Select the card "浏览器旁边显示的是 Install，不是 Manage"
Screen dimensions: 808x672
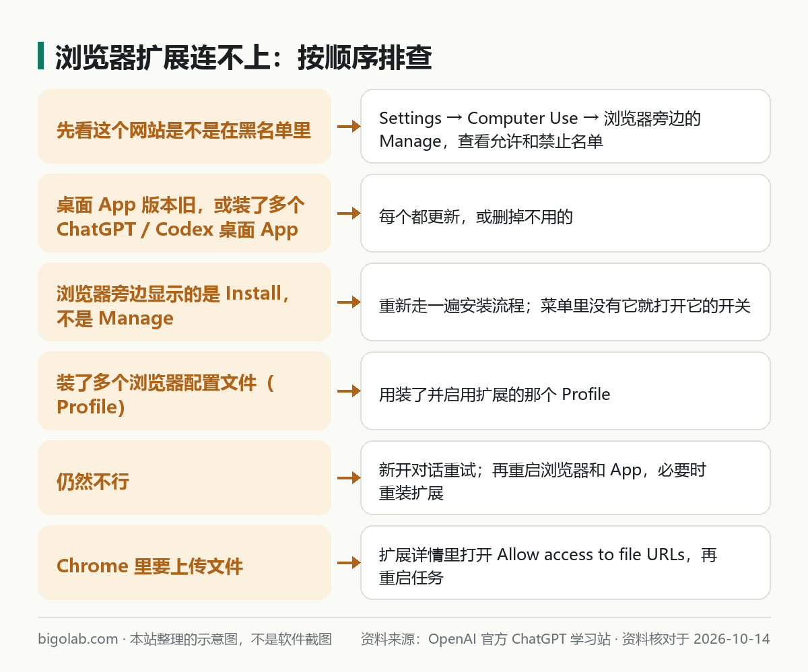pyautogui.click(x=184, y=302)
